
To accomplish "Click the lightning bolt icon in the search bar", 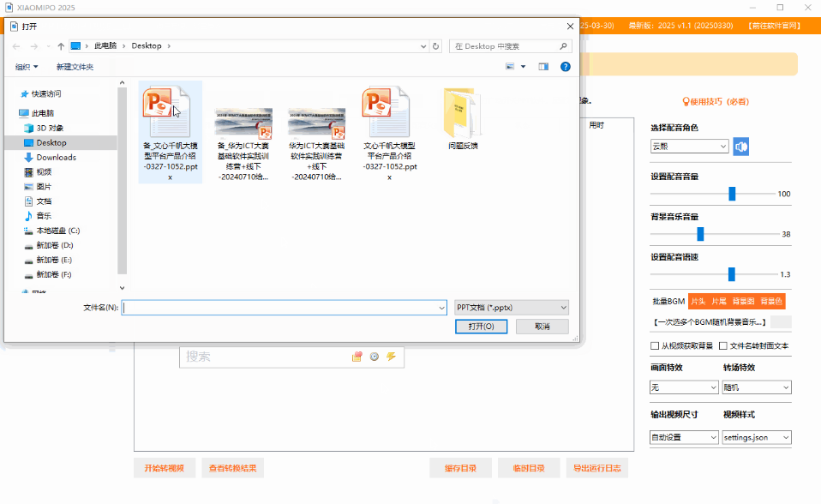I will [392, 357].
